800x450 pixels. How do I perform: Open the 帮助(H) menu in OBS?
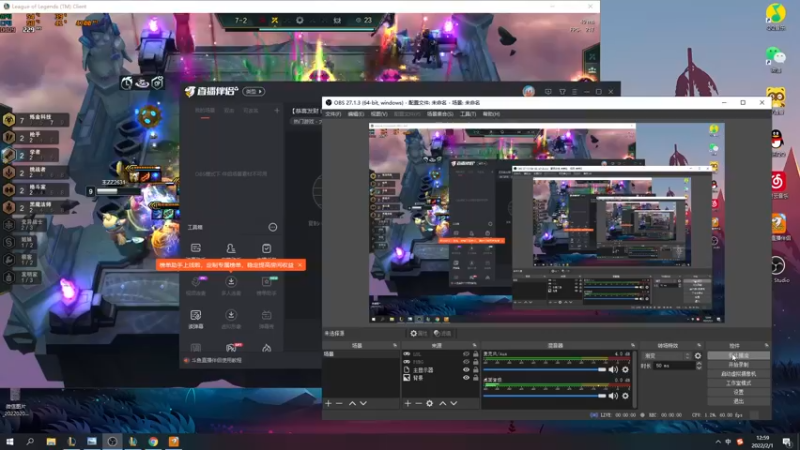(x=491, y=114)
